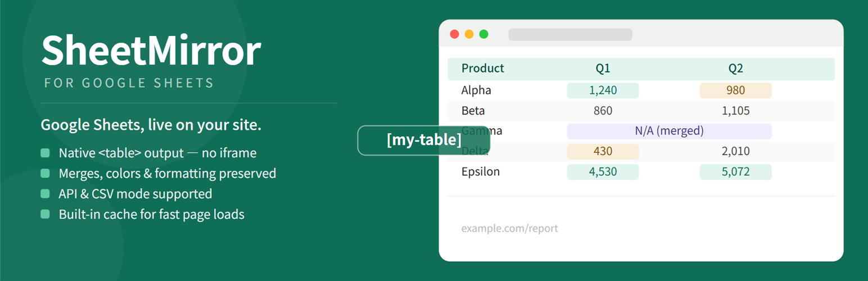This screenshot has height=281, width=868.
Task: Click the example.com/report text
Action: tap(509, 229)
